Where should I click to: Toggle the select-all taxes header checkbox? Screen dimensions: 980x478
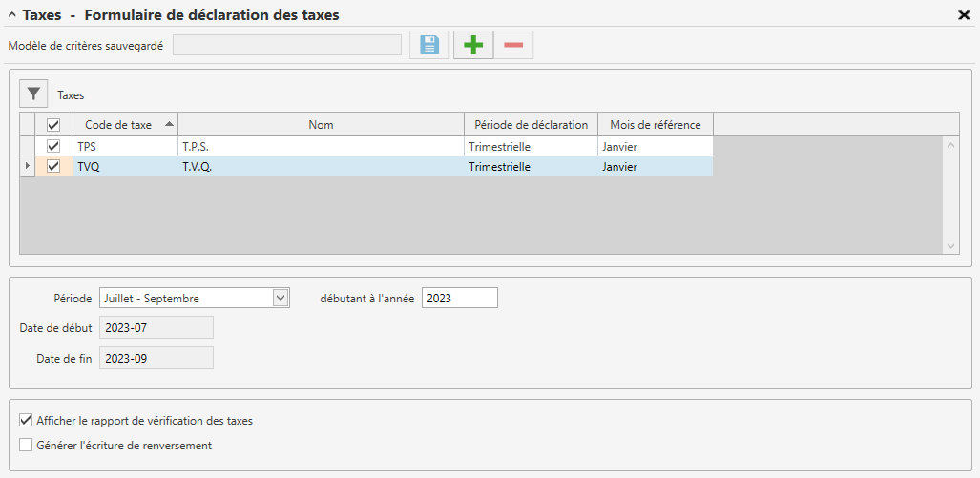53,125
